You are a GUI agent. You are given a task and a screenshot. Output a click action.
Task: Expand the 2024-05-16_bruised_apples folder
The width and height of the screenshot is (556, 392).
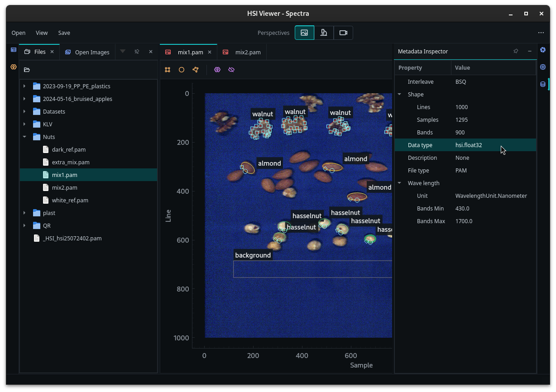24,99
